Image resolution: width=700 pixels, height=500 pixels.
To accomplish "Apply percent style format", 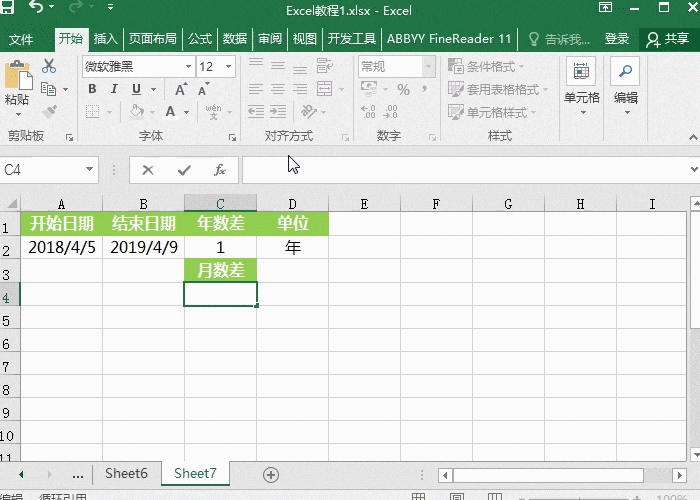I will coord(404,89).
